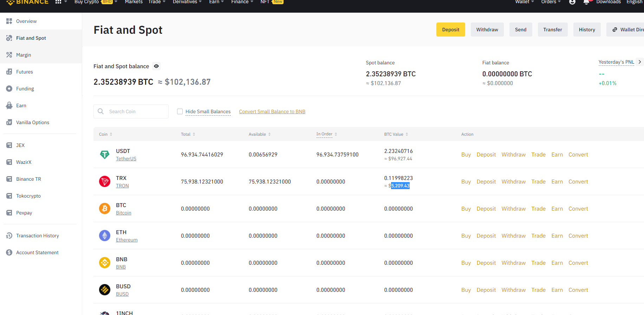Click Buy in the ETH row

tap(466, 236)
